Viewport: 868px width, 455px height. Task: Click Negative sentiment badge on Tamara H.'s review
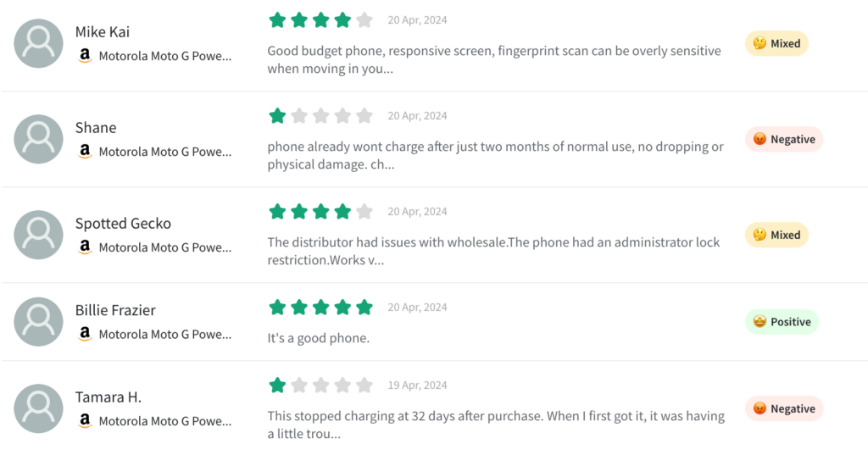(783, 408)
